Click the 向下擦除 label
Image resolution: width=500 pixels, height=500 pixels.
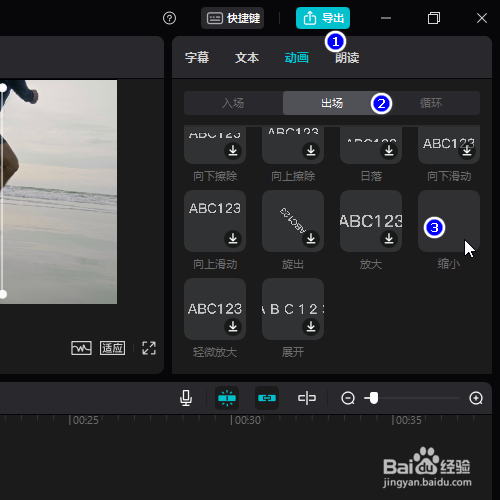pos(215,176)
